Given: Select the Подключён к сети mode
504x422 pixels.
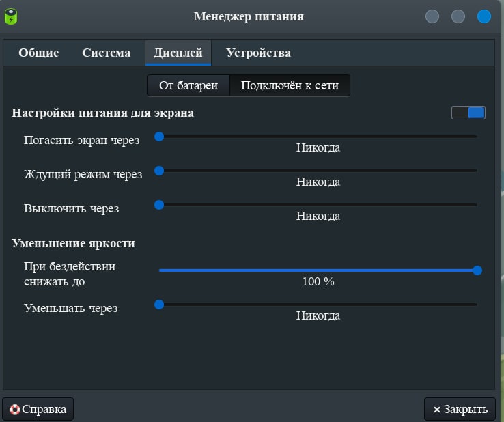Looking at the screenshot, I should point(290,85).
